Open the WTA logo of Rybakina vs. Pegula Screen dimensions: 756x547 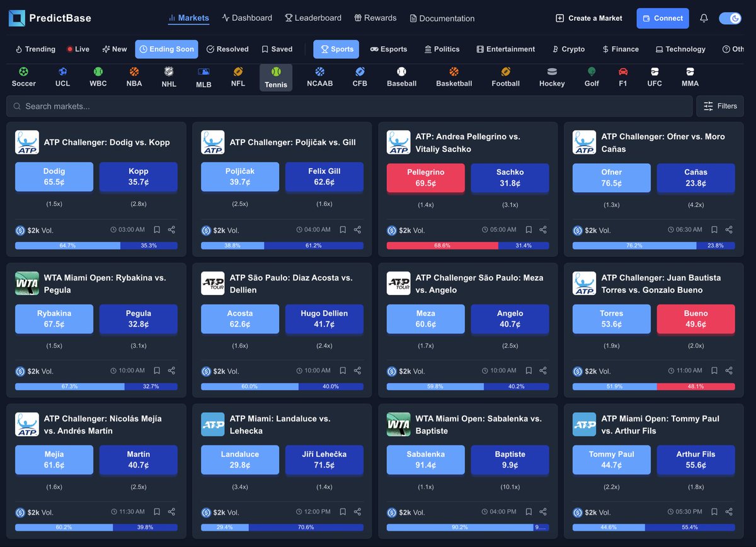[27, 284]
